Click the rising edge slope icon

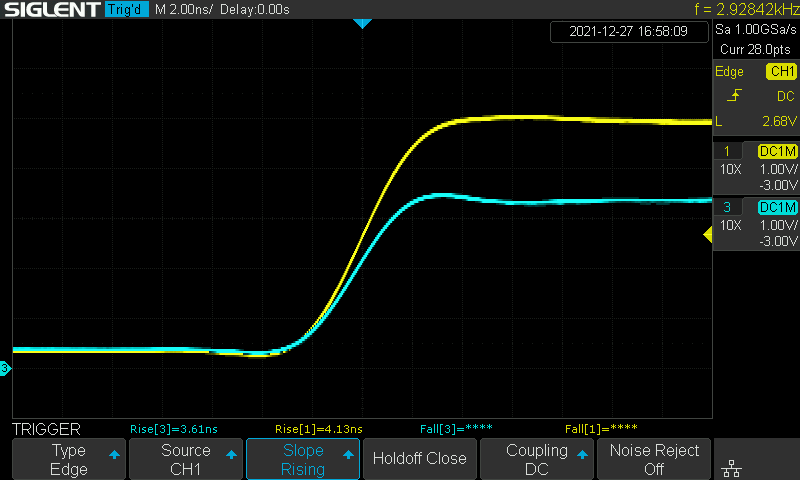(734, 95)
